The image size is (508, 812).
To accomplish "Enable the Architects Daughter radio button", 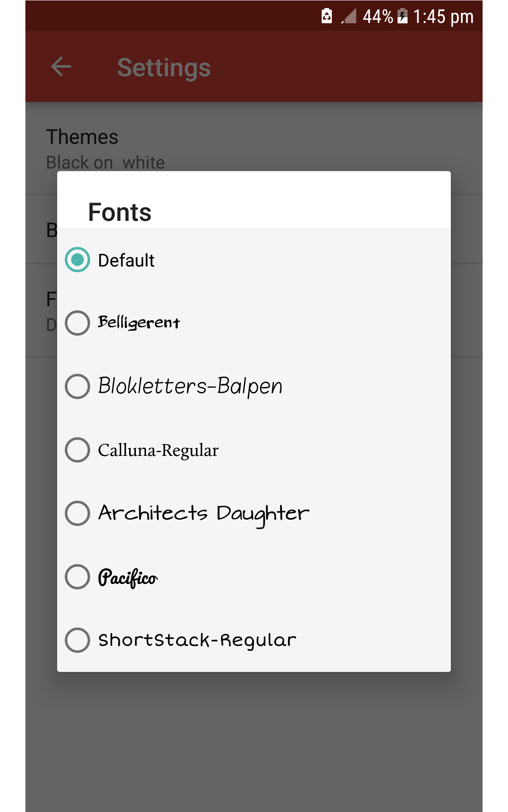I will (77, 513).
